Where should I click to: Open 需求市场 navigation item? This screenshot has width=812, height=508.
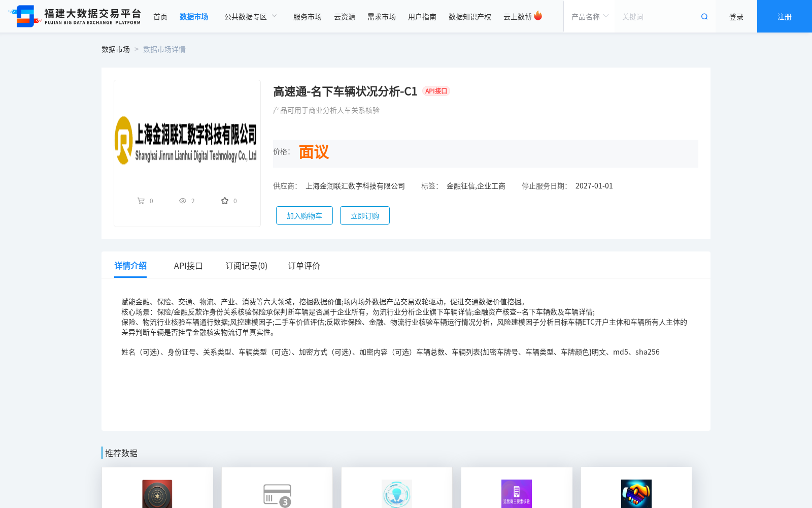[382, 17]
